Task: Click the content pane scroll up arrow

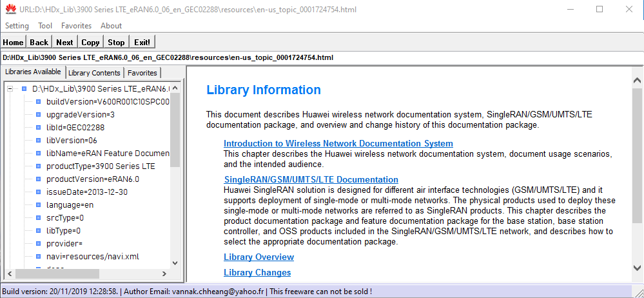Action: click(x=637, y=81)
